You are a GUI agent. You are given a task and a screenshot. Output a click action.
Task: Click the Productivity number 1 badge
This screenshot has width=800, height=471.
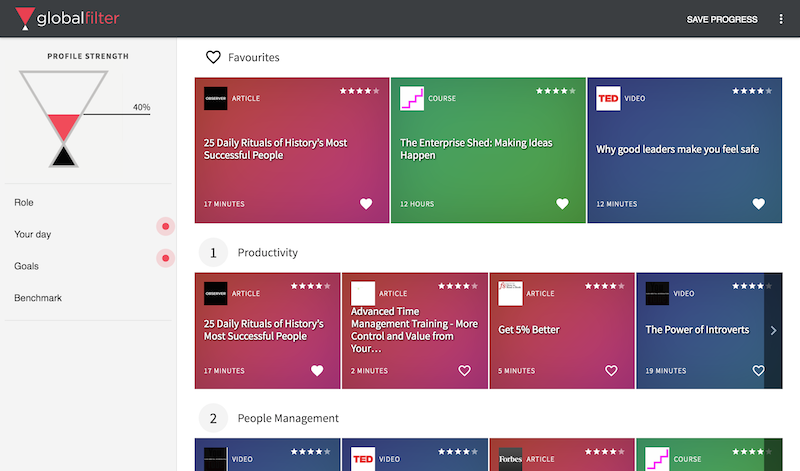[x=213, y=253]
